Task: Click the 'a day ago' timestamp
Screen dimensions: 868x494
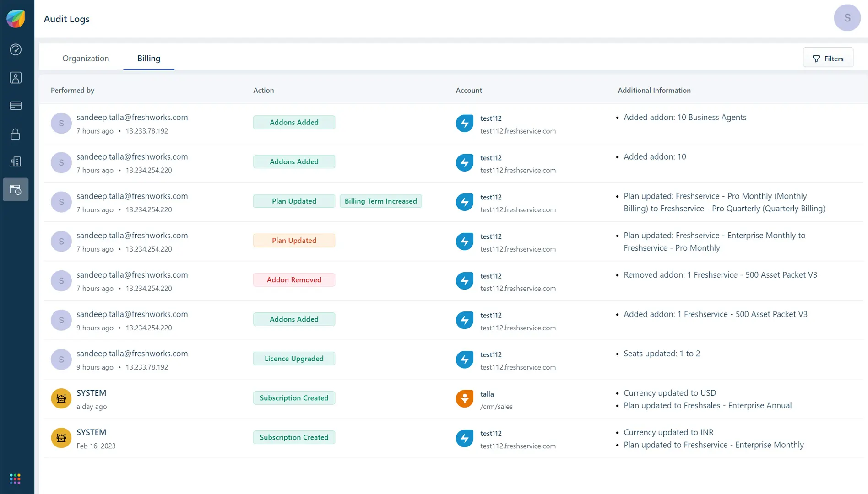Action: click(x=91, y=406)
